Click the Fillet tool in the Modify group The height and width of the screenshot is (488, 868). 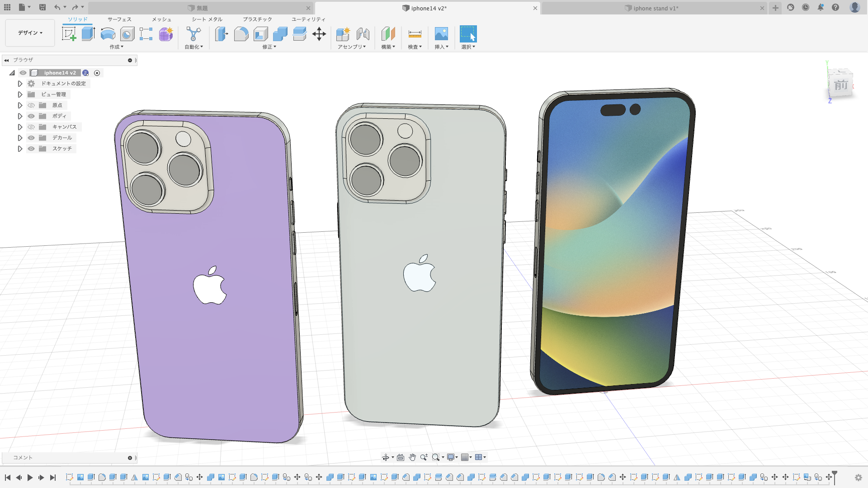(241, 34)
